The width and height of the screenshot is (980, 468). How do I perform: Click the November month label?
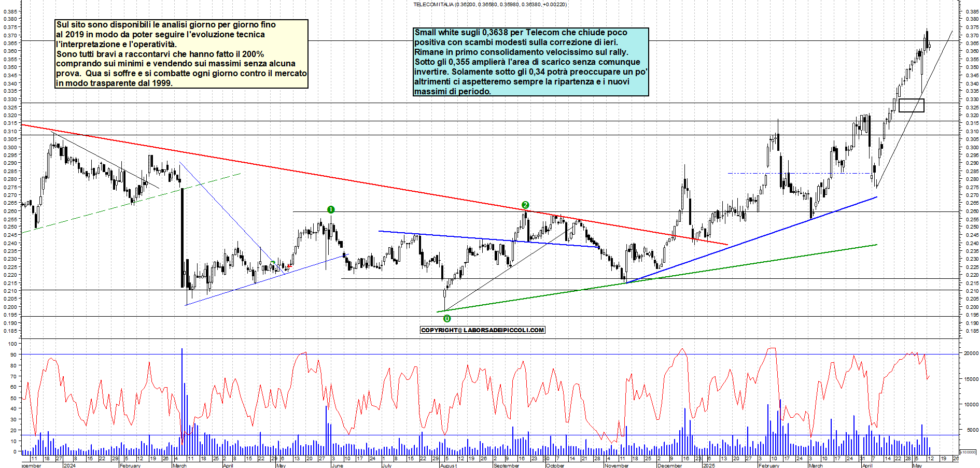[617, 465]
